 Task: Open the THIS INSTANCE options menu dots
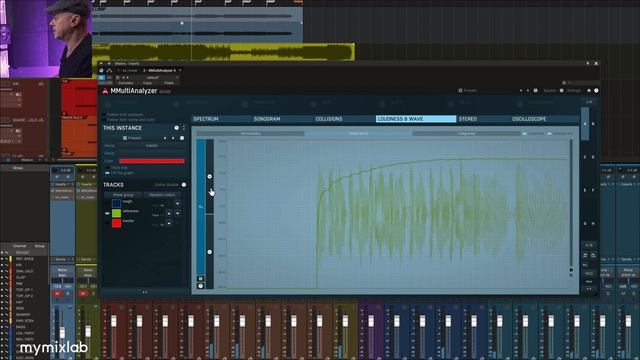tap(184, 128)
